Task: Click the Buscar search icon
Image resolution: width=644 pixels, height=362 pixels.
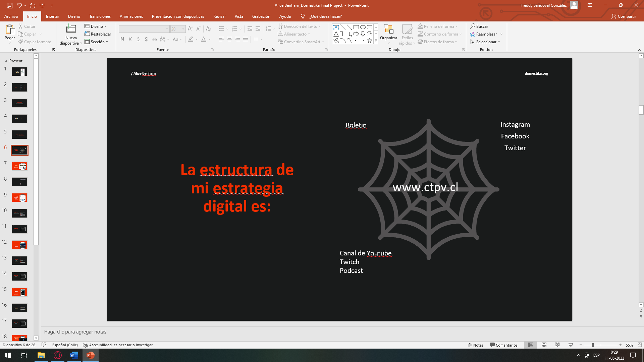Action: (479, 26)
